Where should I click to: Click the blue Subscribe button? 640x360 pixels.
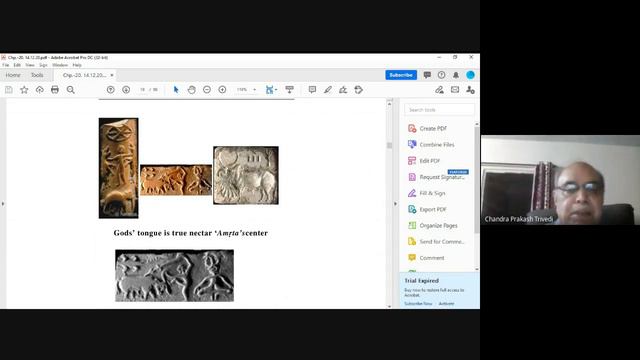pos(401,75)
